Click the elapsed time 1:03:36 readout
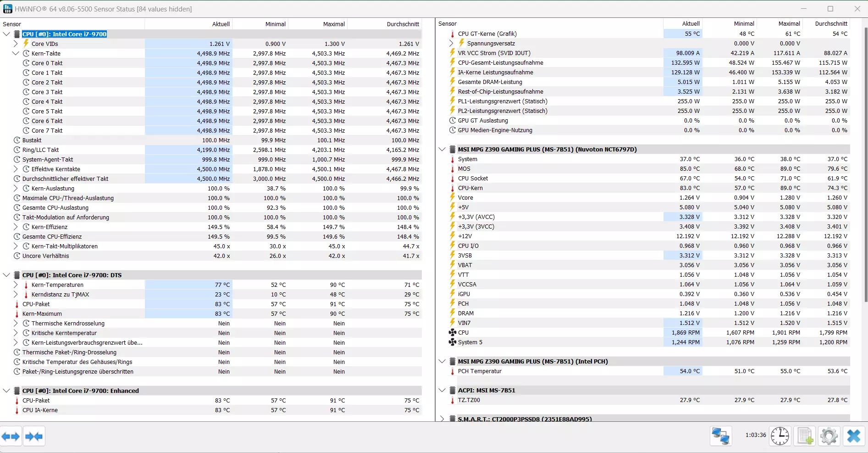This screenshot has height=453, width=868. pos(755,435)
